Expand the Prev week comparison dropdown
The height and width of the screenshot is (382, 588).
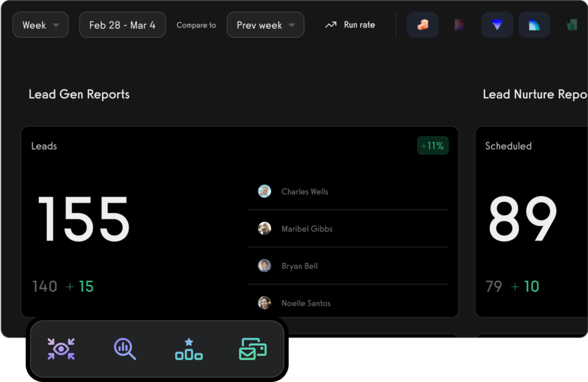click(265, 24)
